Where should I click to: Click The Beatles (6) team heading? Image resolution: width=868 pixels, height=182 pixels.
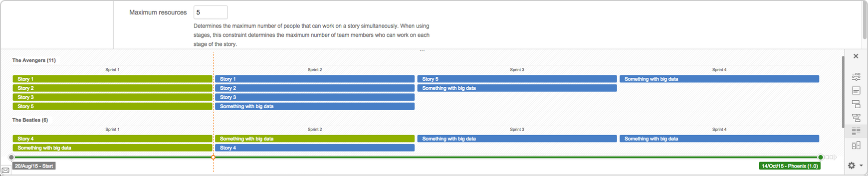pos(30,120)
